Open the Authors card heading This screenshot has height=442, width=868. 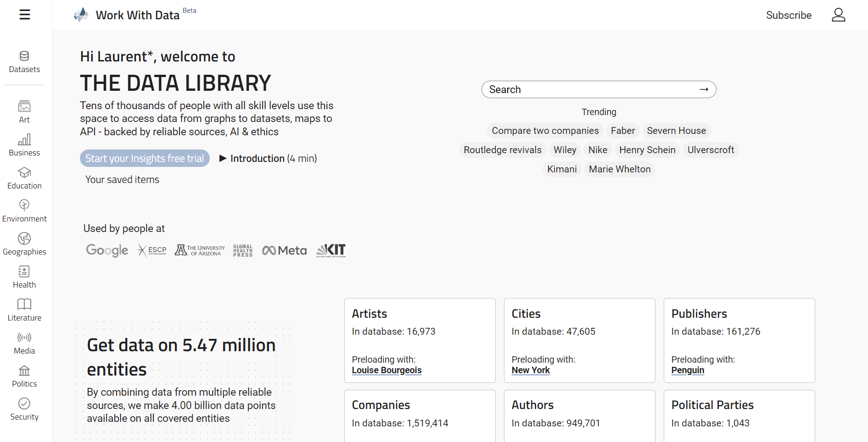(532, 405)
